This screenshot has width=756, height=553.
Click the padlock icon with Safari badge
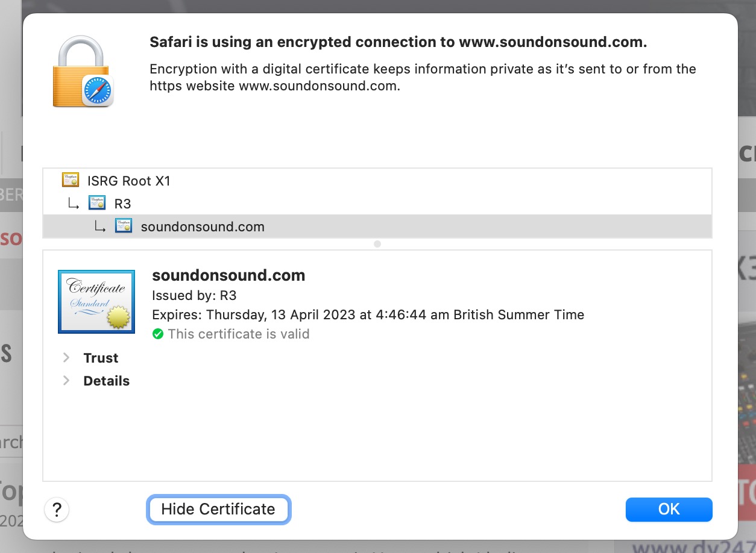click(x=83, y=72)
